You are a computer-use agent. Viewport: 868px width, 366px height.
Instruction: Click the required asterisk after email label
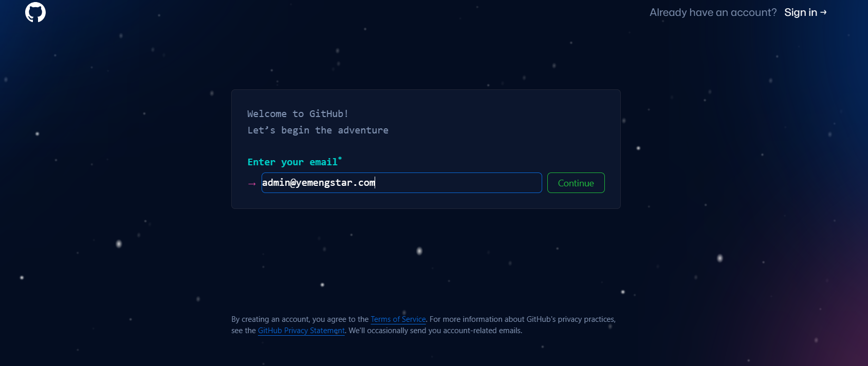pyautogui.click(x=340, y=159)
